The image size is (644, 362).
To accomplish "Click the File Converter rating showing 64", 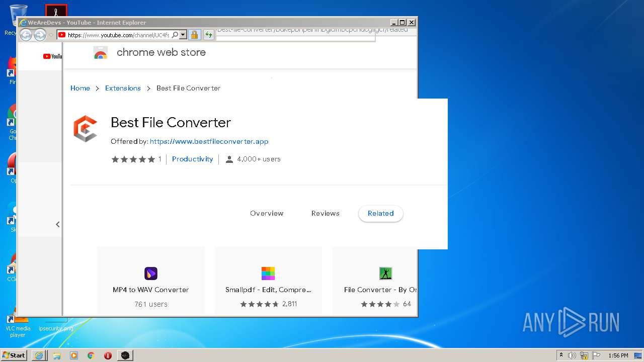I will tap(386, 304).
